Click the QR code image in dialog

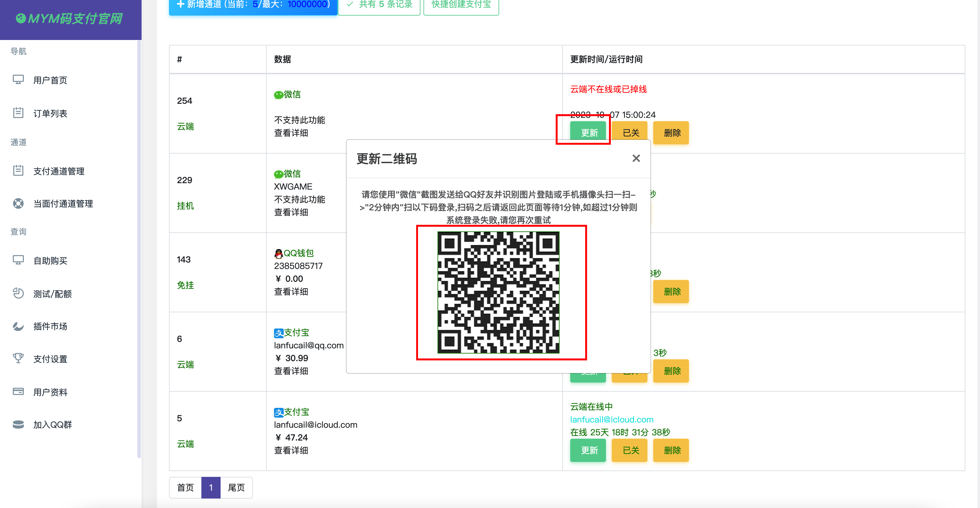(x=498, y=292)
